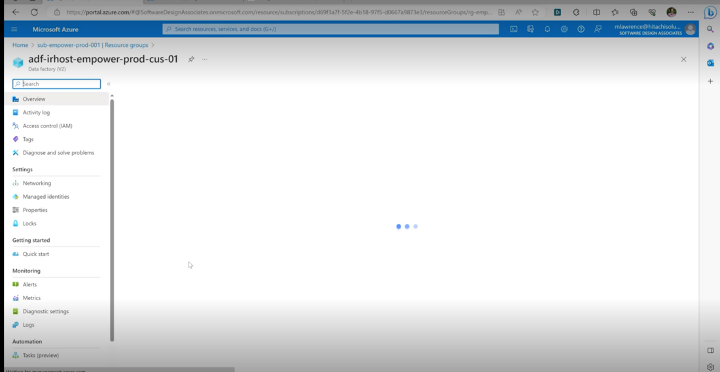The width and height of the screenshot is (720, 372).
Task: View site information lock icon
Action: [57, 12]
